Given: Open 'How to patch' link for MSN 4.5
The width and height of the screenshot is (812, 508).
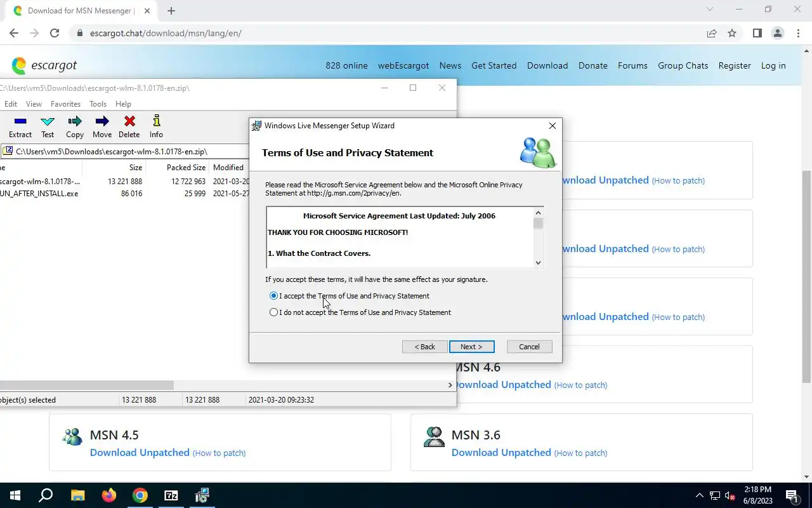Looking at the screenshot, I should 219,453.
